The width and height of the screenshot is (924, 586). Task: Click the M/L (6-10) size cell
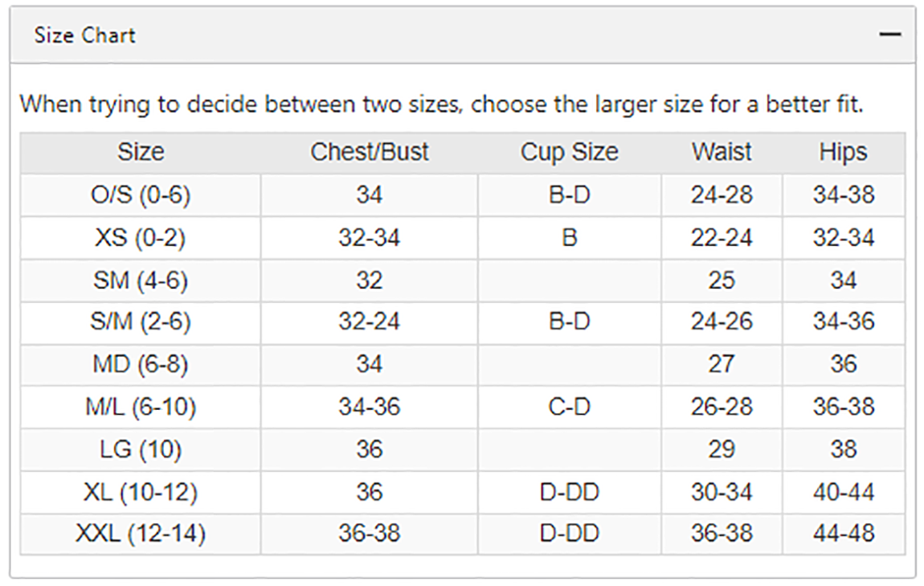141,407
